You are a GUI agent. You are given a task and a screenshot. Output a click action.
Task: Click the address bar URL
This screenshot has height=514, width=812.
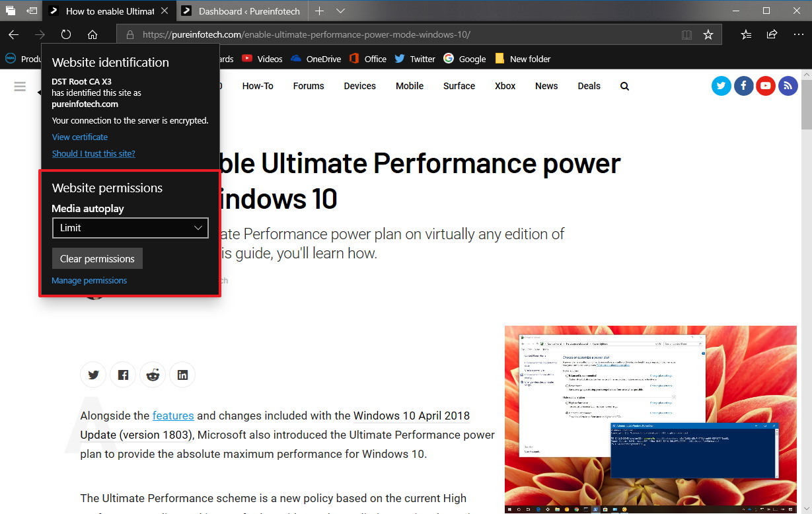click(x=307, y=34)
